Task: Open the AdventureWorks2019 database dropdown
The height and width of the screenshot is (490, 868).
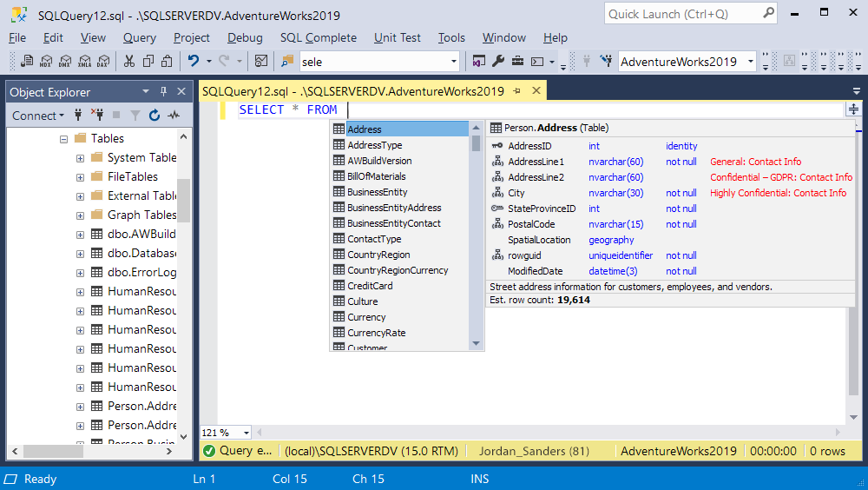Action: [x=751, y=62]
